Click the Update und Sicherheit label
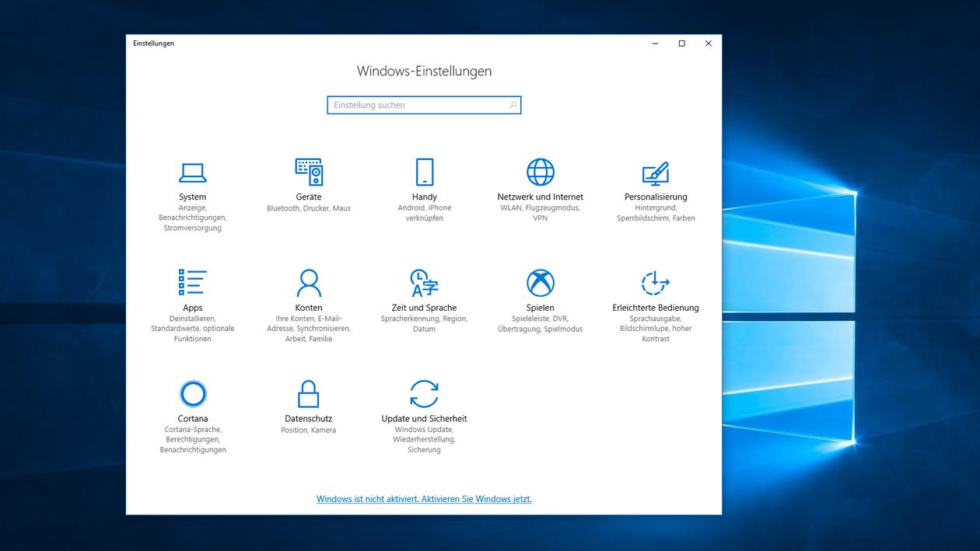 (x=424, y=419)
